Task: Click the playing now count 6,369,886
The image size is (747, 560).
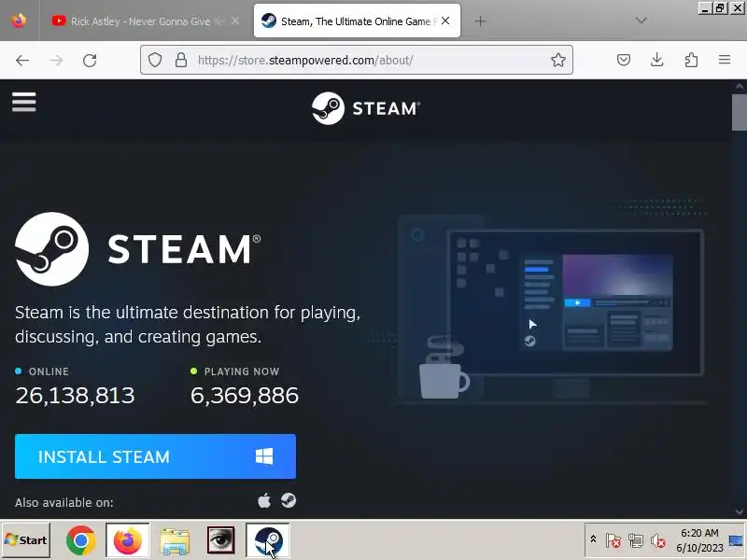Action: [x=245, y=395]
